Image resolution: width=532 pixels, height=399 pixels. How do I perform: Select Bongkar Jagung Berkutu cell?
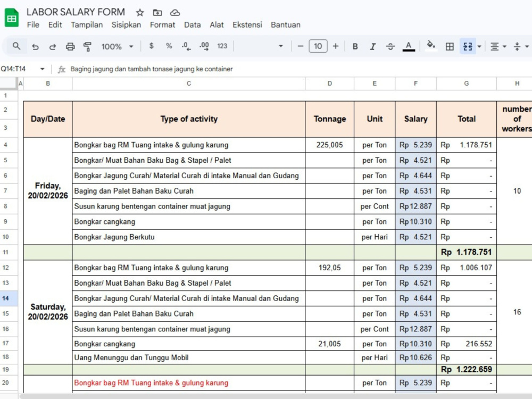pos(189,237)
